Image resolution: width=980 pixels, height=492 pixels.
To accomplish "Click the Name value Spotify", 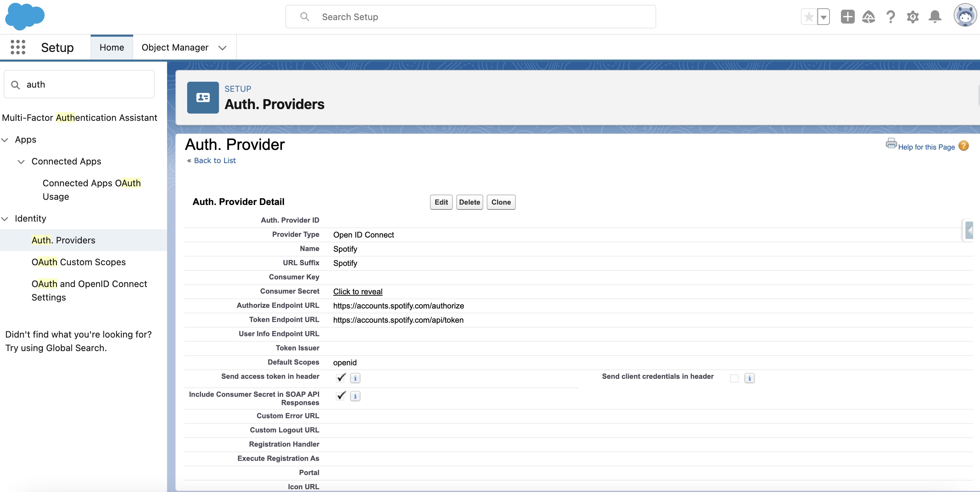I will (x=345, y=249).
